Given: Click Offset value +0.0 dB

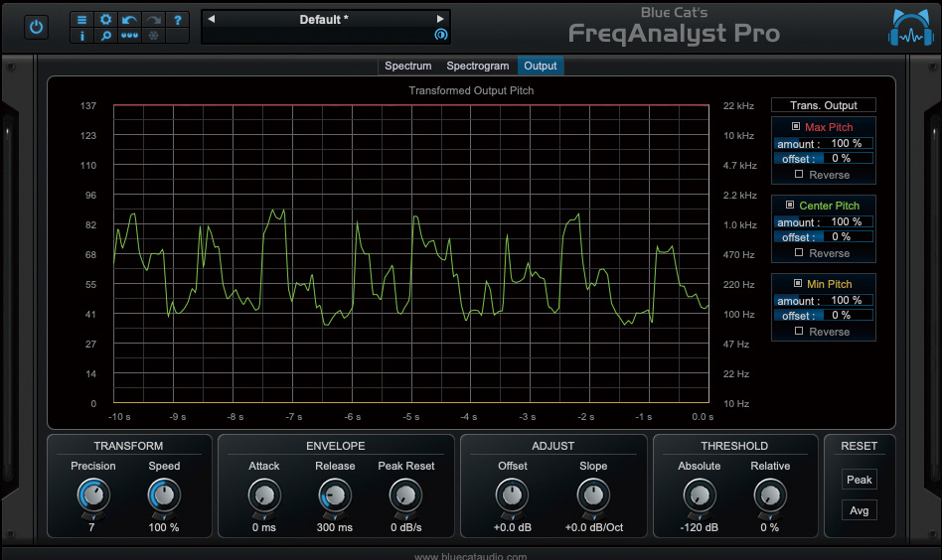Looking at the screenshot, I should click(x=513, y=527).
